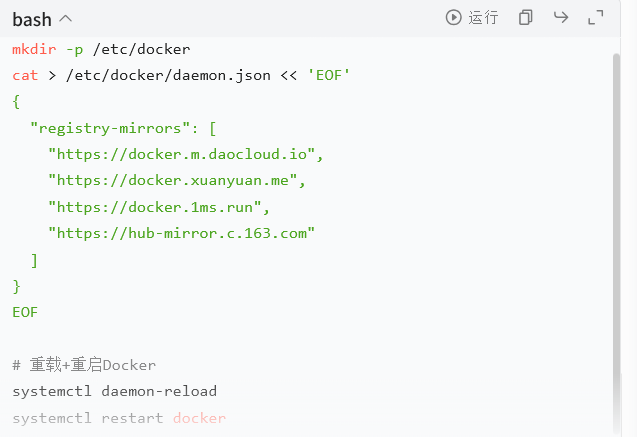Click the systemctl daemon-reload command
Viewport: 637px width, 437px height.
point(115,391)
